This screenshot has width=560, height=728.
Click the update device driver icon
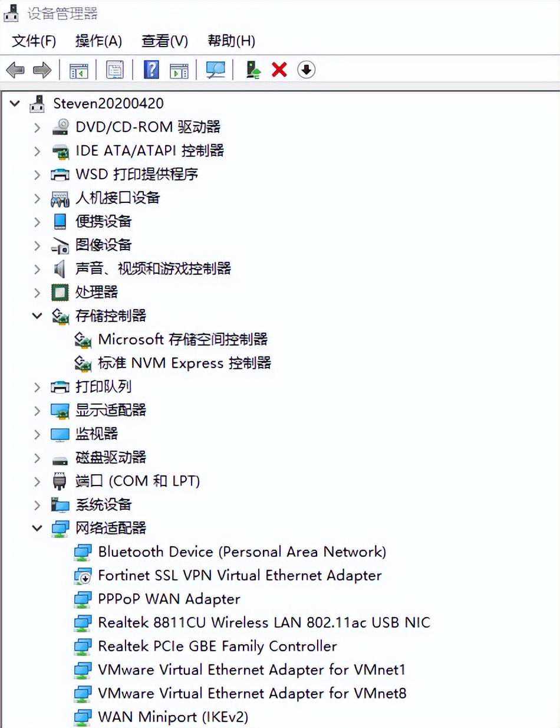tap(253, 70)
